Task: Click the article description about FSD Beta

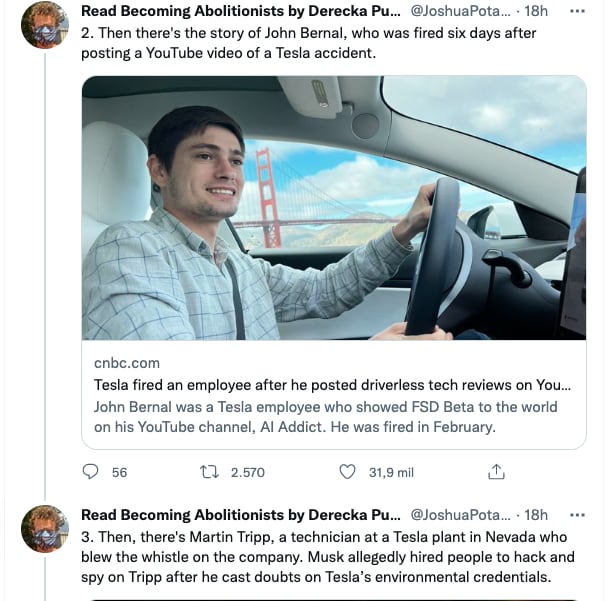Action: point(325,417)
